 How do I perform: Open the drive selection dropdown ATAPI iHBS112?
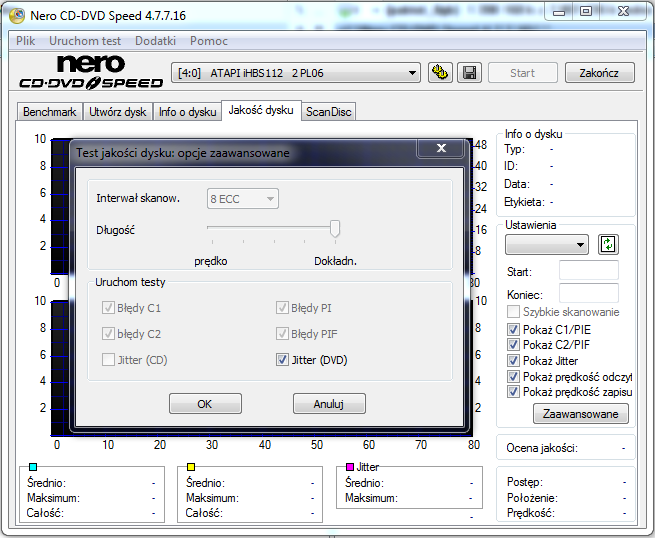point(296,73)
